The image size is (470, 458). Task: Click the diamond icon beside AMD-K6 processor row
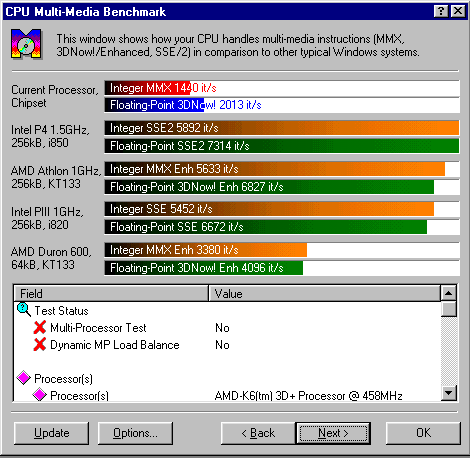[x=39, y=395]
